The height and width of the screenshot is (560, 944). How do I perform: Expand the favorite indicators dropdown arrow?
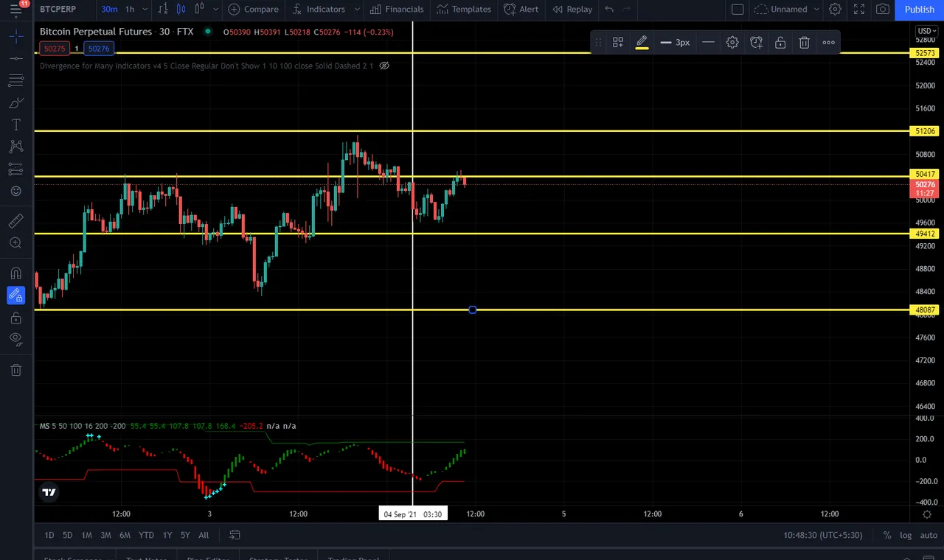pos(357,10)
